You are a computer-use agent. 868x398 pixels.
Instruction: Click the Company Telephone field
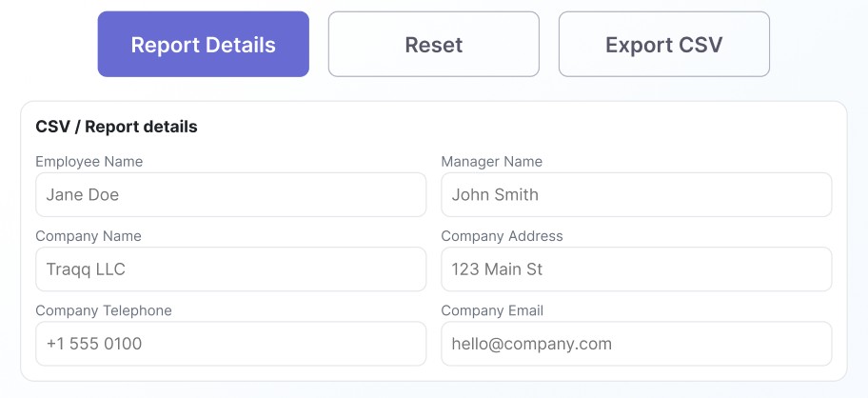click(230, 344)
